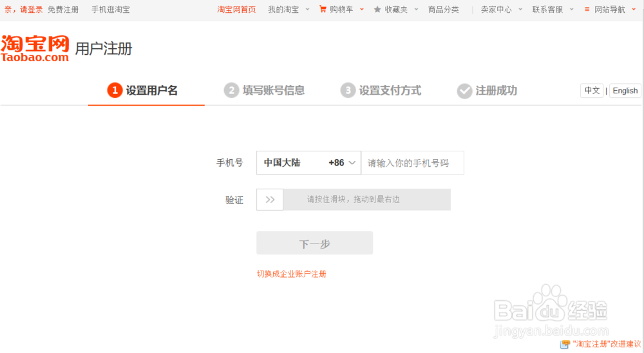Switch language to English

(x=625, y=90)
